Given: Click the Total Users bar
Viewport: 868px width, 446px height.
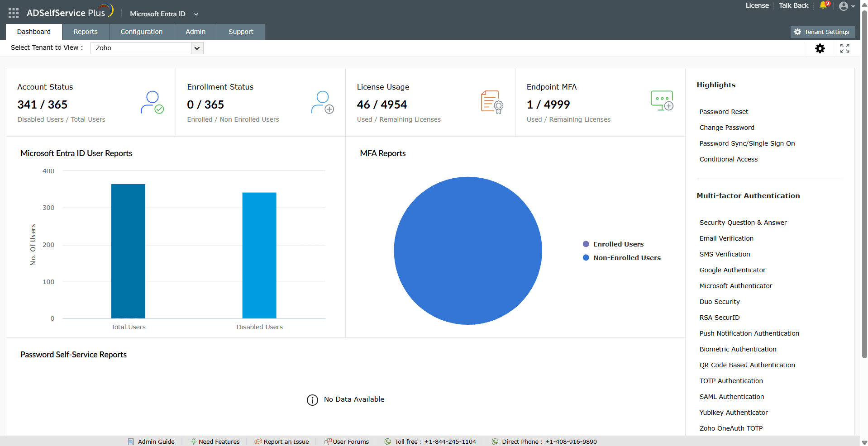Looking at the screenshot, I should [x=128, y=251].
